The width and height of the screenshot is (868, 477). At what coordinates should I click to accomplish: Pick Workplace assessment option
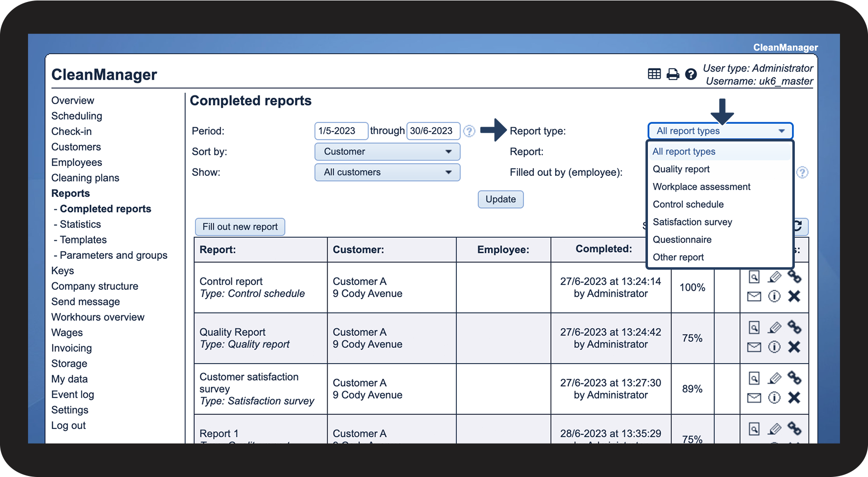click(x=701, y=187)
